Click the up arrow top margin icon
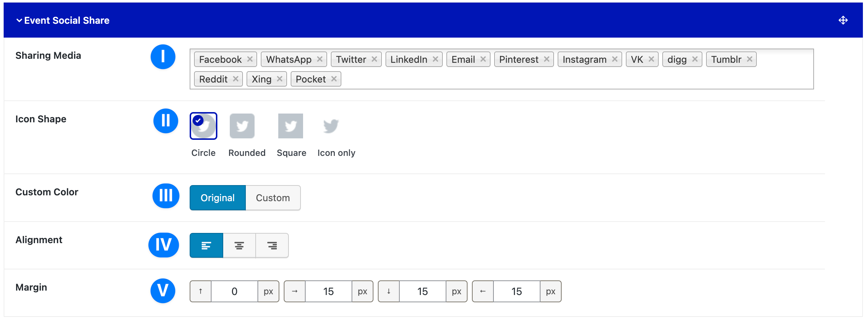This screenshot has height=322, width=868. [201, 291]
